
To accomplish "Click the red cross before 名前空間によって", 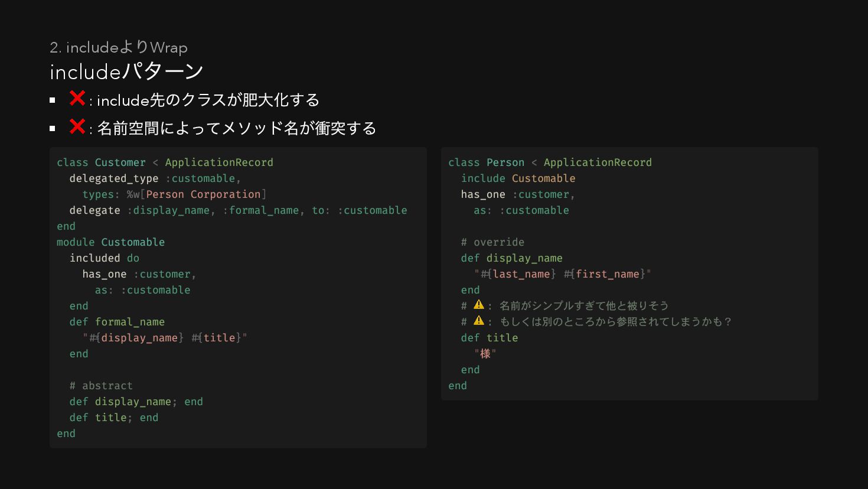I will pyautogui.click(x=77, y=126).
